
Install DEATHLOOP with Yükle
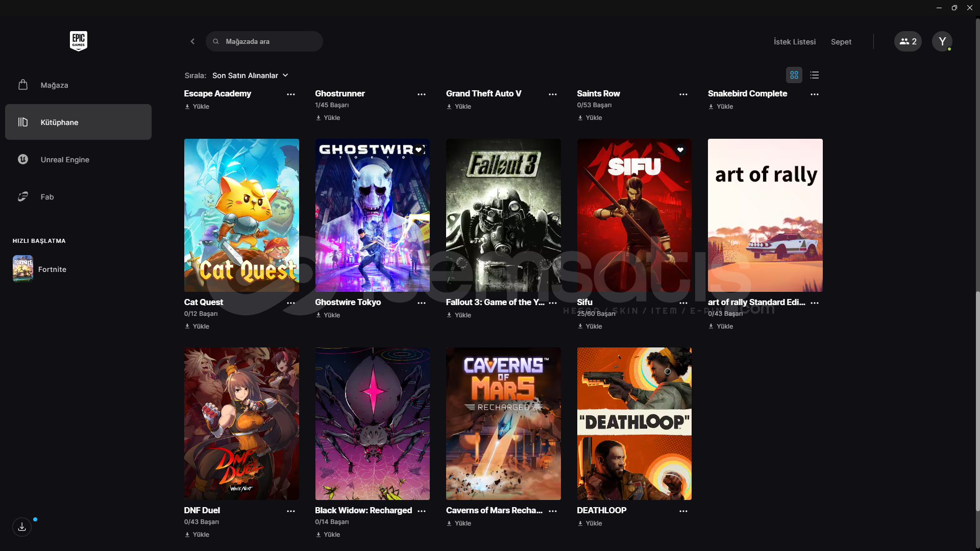590,523
